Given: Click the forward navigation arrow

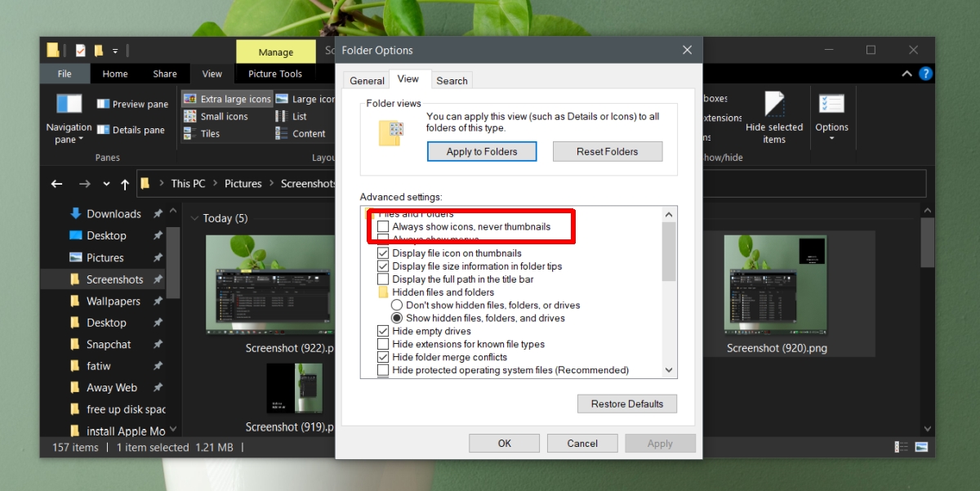Looking at the screenshot, I should pos(84,184).
